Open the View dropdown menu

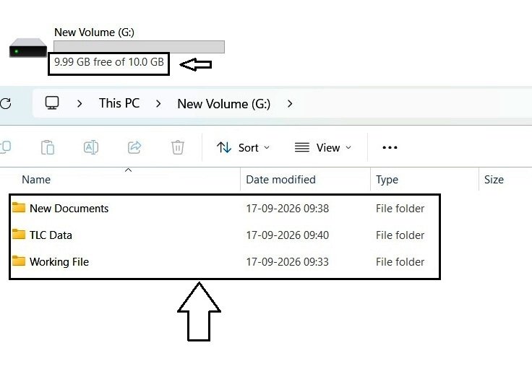tap(322, 147)
